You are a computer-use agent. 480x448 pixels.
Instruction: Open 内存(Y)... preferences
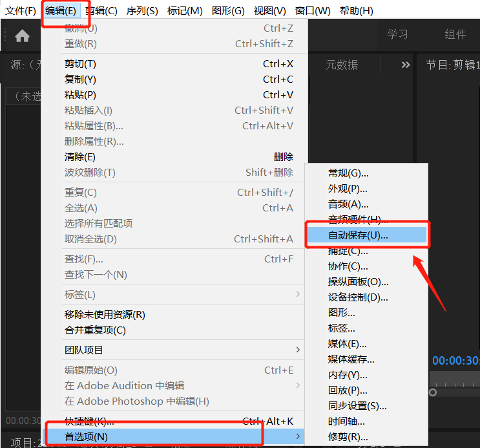click(366, 375)
